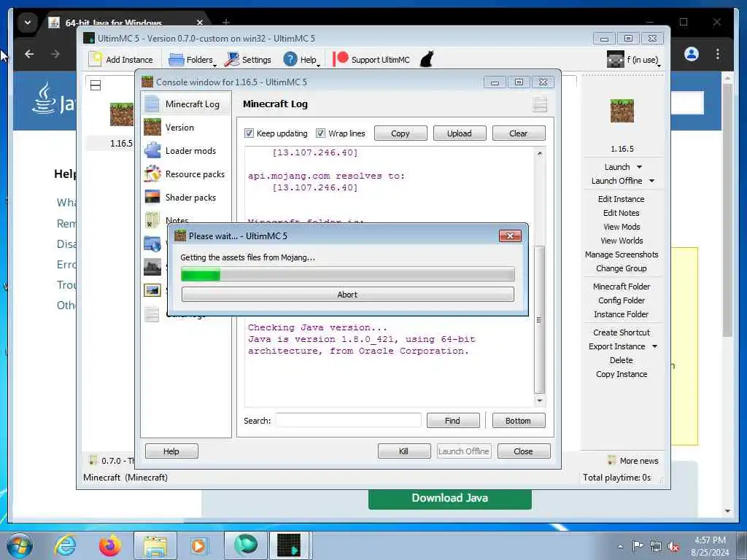Click the black cat icon in the toolbar
The image size is (747, 560).
(x=427, y=60)
